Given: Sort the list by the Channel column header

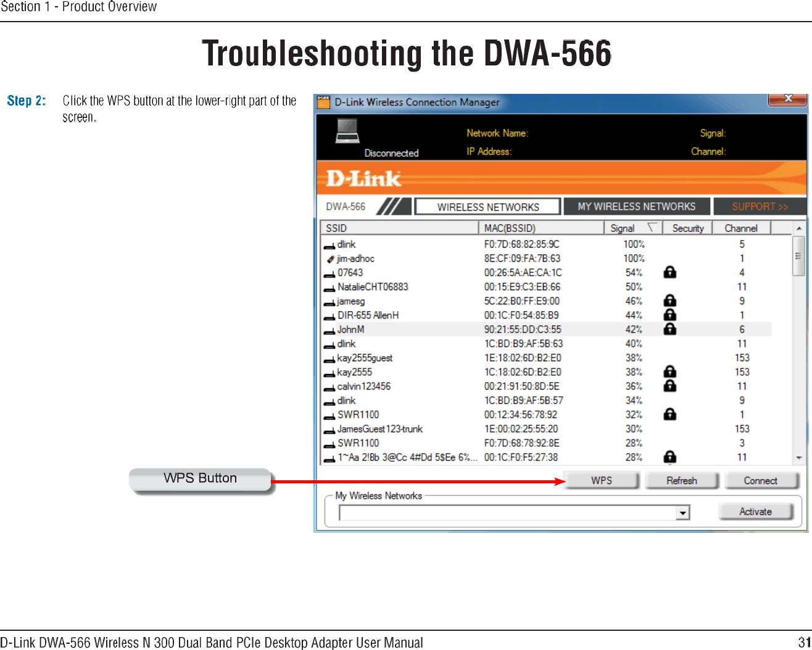Looking at the screenshot, I should click(741, 228).
